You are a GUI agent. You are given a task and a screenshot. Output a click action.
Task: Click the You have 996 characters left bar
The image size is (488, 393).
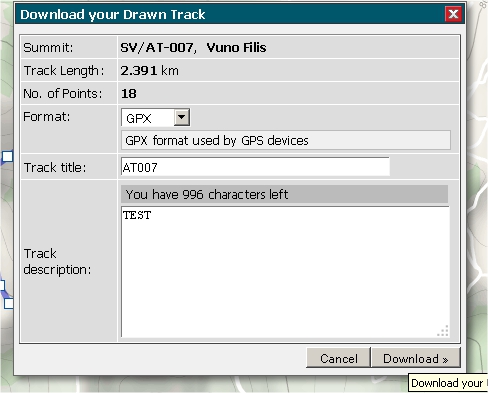284,194
